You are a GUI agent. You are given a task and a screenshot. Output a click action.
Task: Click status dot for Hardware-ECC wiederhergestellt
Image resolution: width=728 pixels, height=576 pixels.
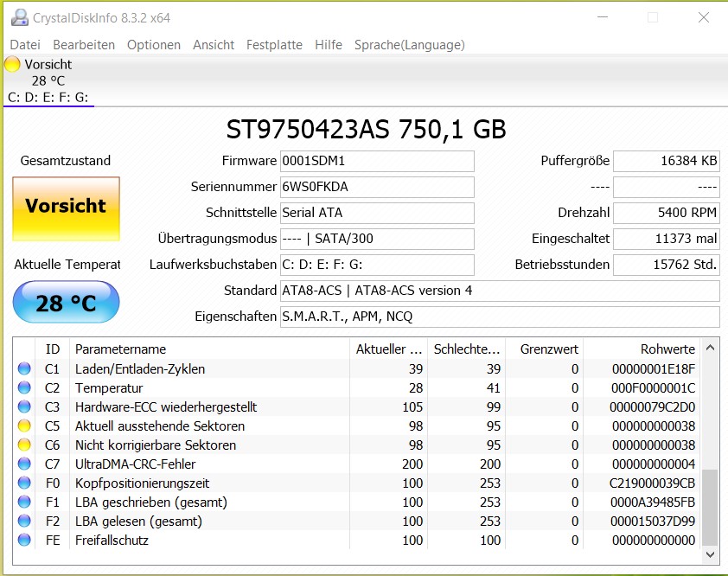24,406
